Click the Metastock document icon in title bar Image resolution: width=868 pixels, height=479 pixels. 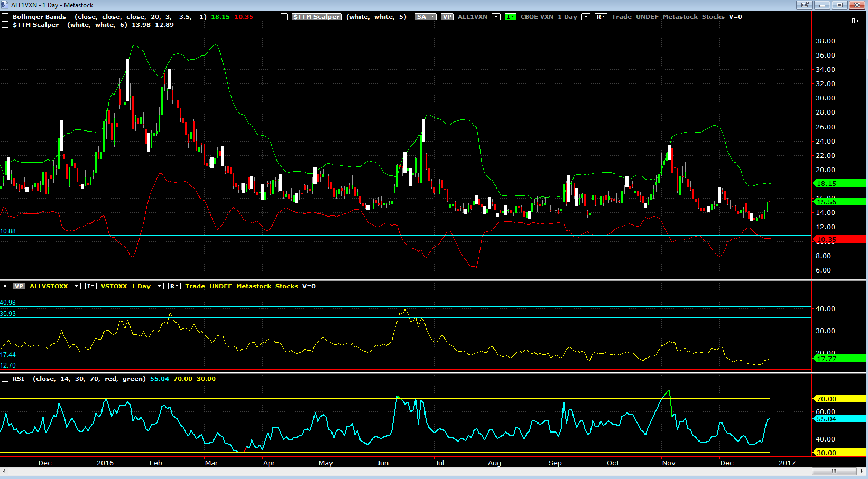coord(5,5)
